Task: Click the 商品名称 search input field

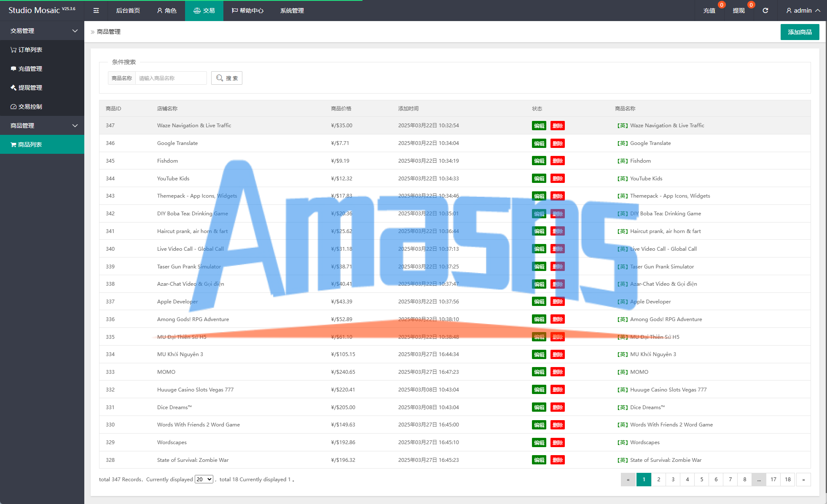Action: 171,78
